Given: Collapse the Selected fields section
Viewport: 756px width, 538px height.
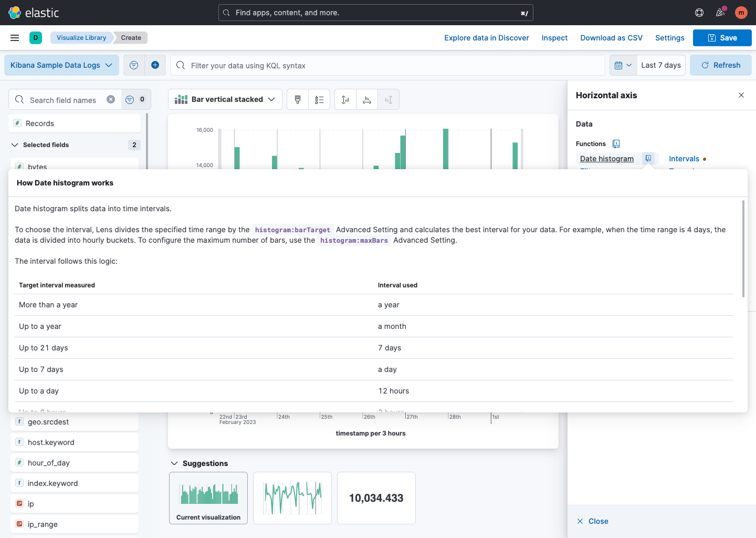Looking at the screenshot, I should pyautogui.click(x=14, y=144).
